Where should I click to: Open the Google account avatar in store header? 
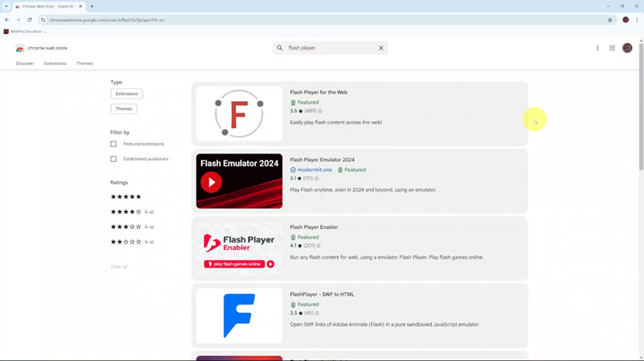pos(627,48)
